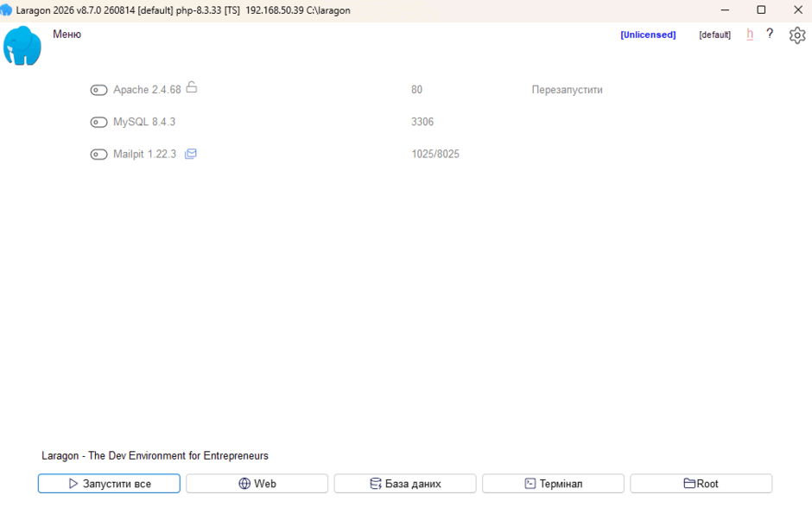Screen dimensions: 812x514
Task: Open the Web button
Action: coord(257,484)
